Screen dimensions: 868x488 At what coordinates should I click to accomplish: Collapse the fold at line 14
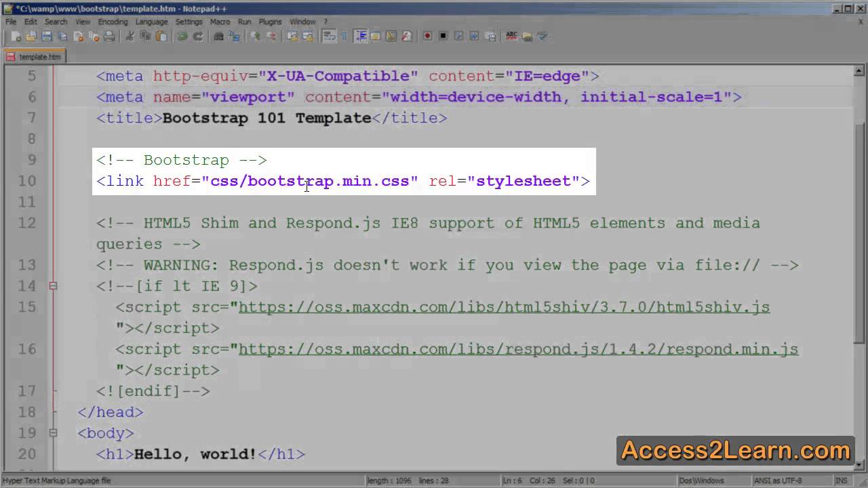pos(53,286)
